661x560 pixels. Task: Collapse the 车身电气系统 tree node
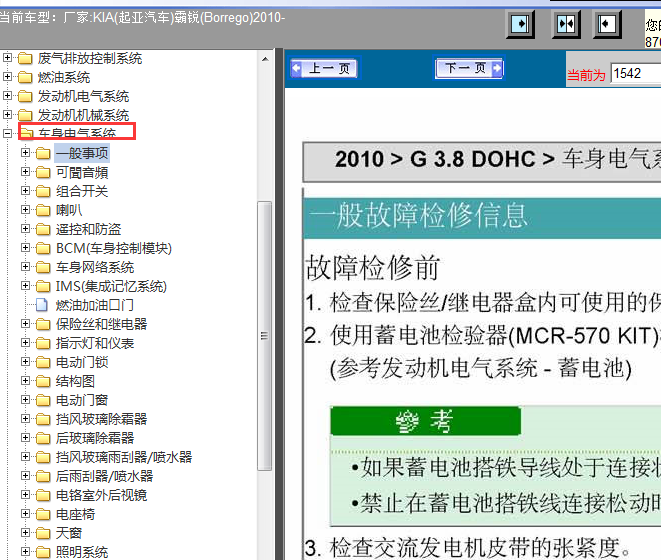[x=7, y=134]
